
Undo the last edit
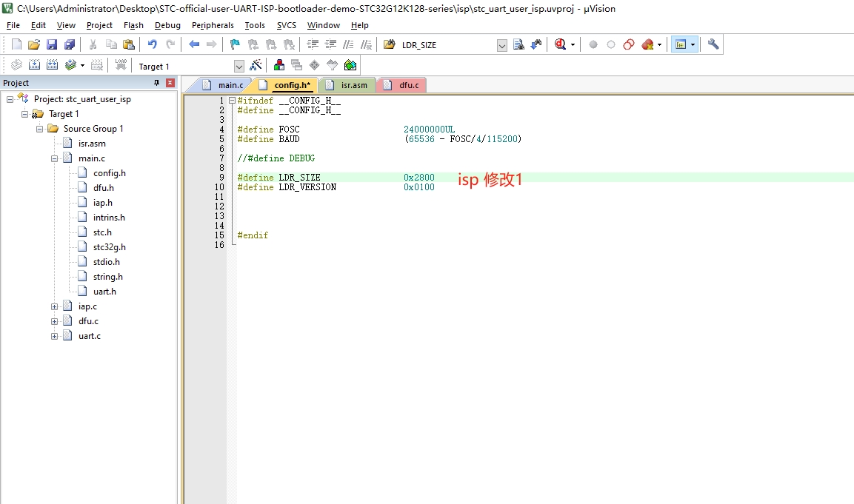click(x=153, y=44)
